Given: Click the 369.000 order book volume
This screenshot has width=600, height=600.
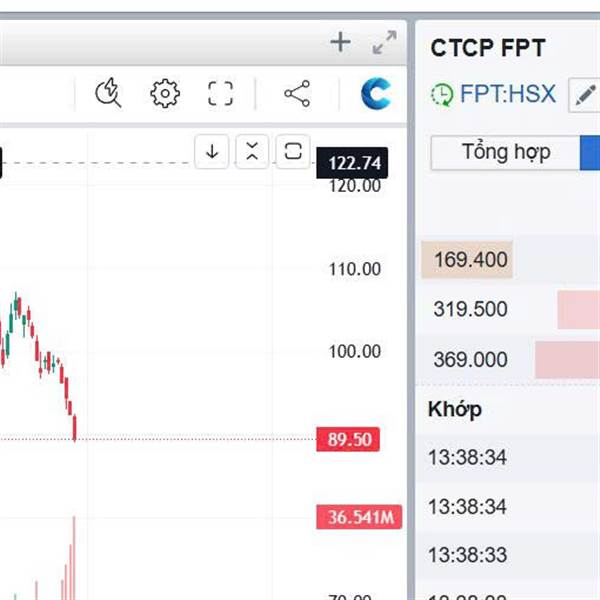Looking at the screenshot, I should pos(470,360).
